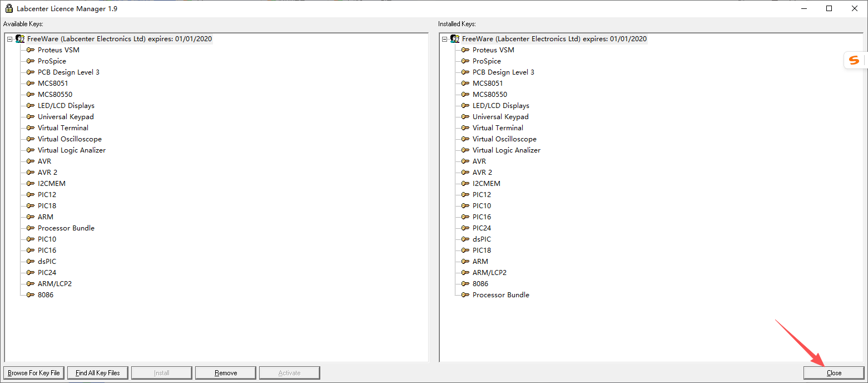
Task: Select ARM/LCP2 in Available Keys list
Action: [54, 284]
